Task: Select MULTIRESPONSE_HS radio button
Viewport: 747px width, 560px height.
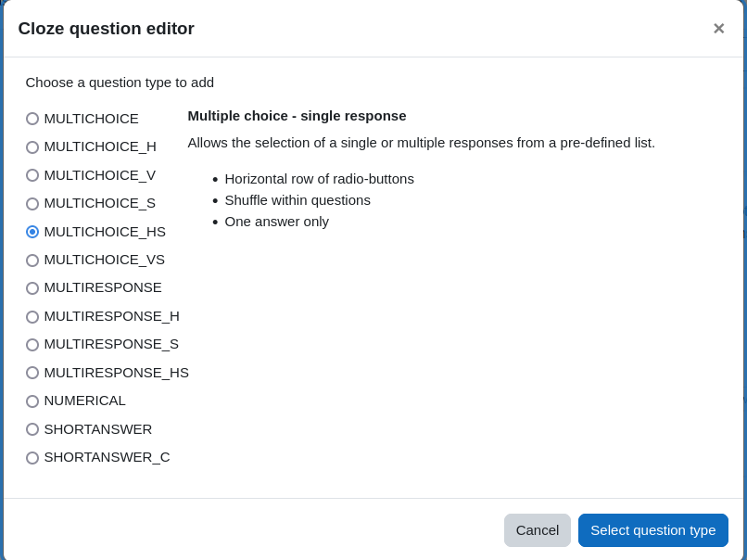Action: (32, 373)
